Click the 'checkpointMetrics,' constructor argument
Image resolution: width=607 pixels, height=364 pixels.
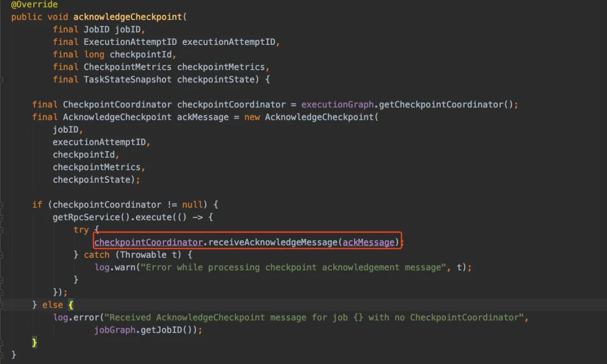tap(99, 167)
